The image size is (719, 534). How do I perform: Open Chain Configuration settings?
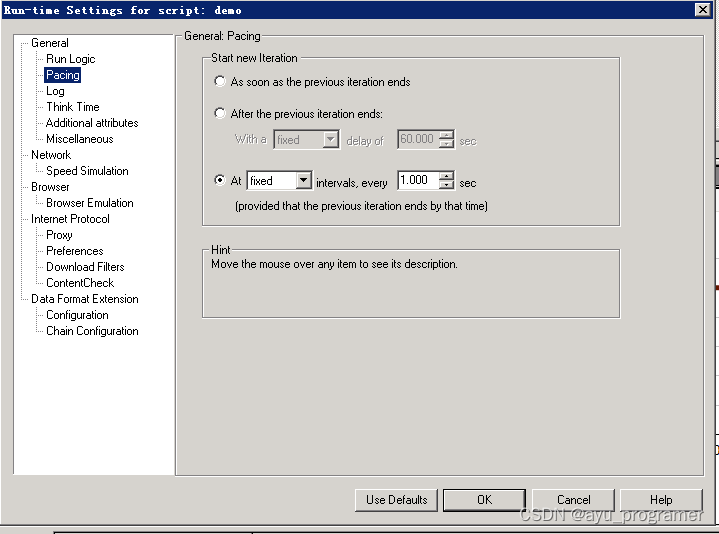[92, 331]
